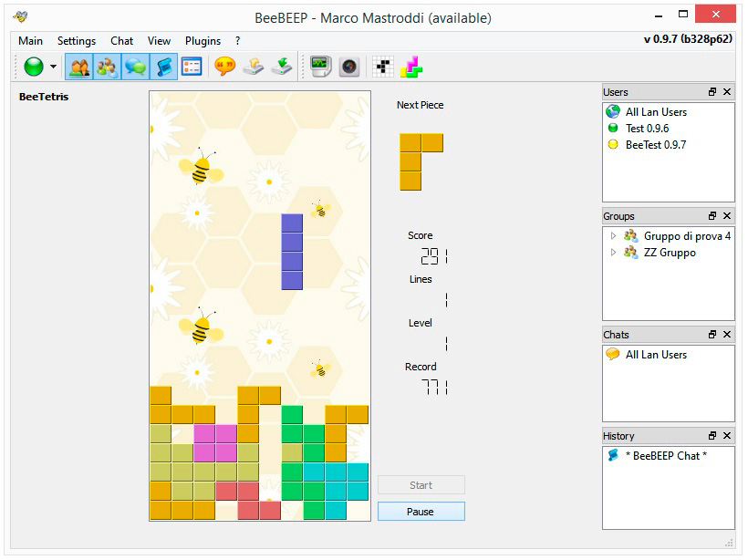This screenshot has height=560, width=748.
Task: Undock the Chats panel
Action: tap(712, 335)
